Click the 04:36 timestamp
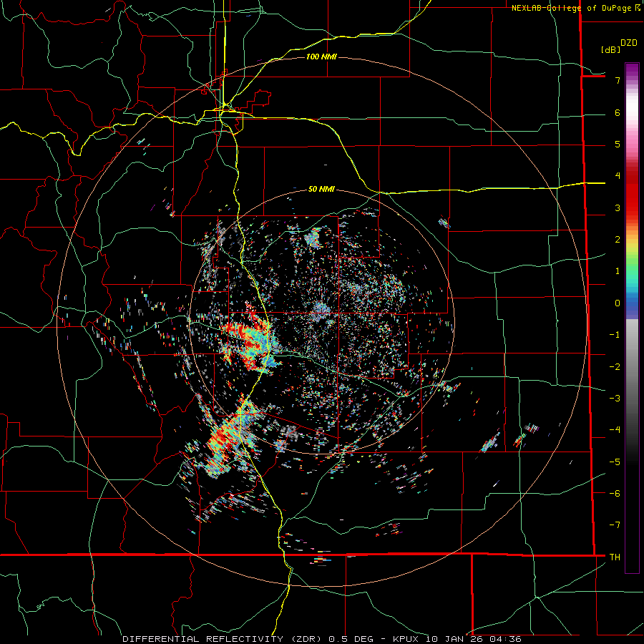The image size is (644, 644). click(x=506, y=639)
